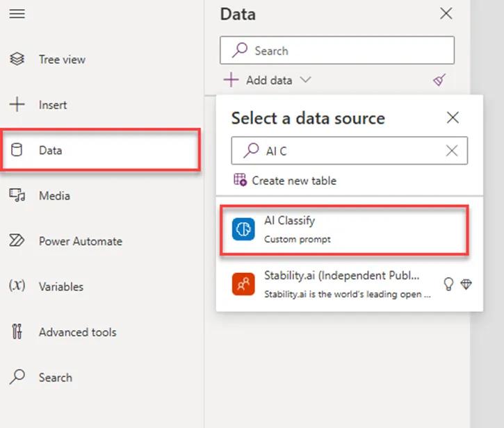
Task: Close the Data panel
Action: pyautogui.click(x=446, y=13)
